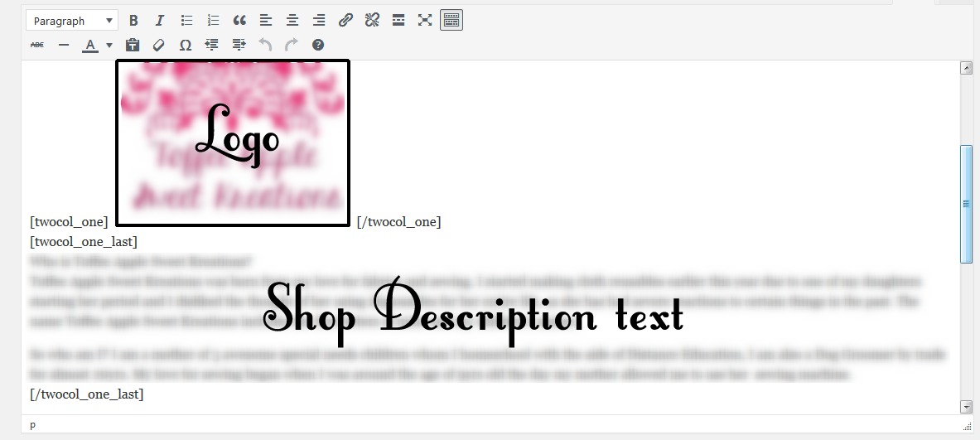The width and height of the screenshot is (980, 440).
Task: Apply the current text color
Action: (91, 45)
